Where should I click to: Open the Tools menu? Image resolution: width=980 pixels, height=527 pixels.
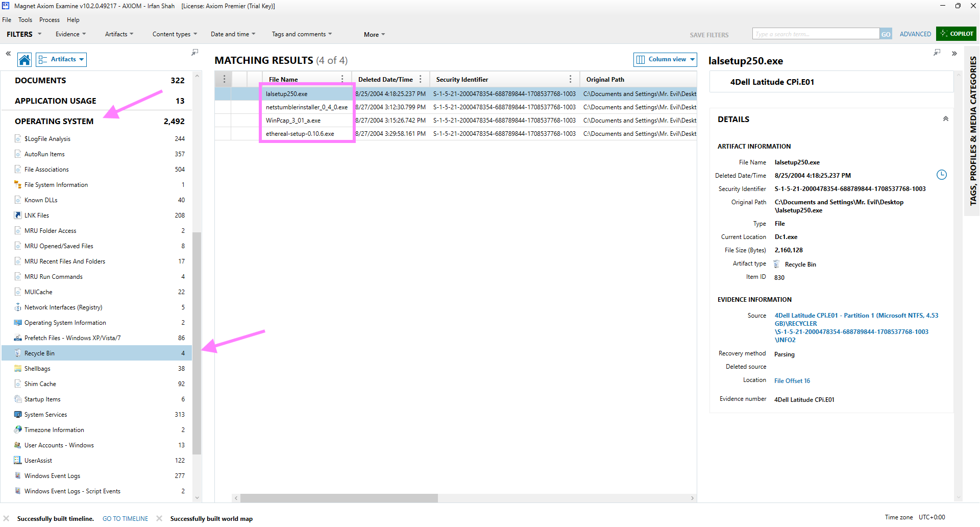25,20
